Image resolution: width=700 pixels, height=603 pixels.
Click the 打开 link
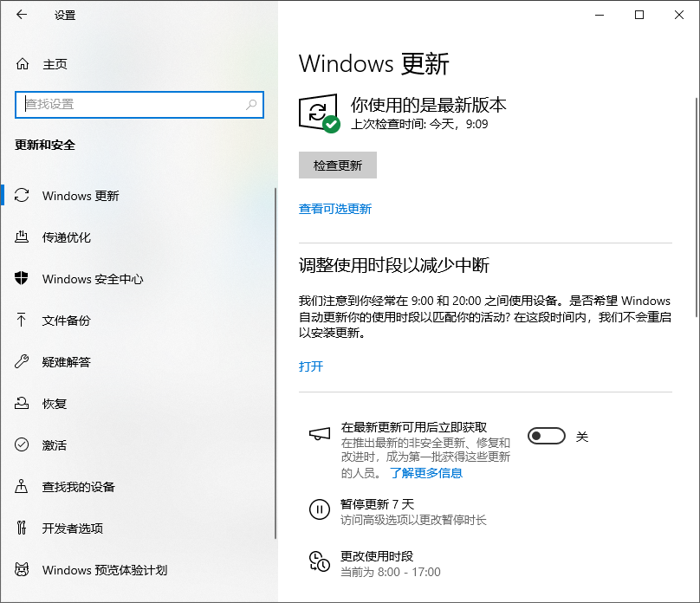[x=311, y=366]
